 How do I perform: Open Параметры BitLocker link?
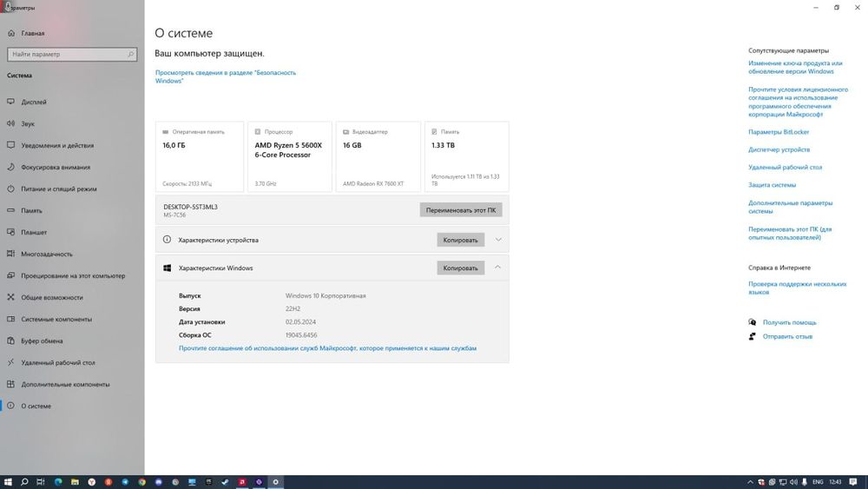[779, 132]
